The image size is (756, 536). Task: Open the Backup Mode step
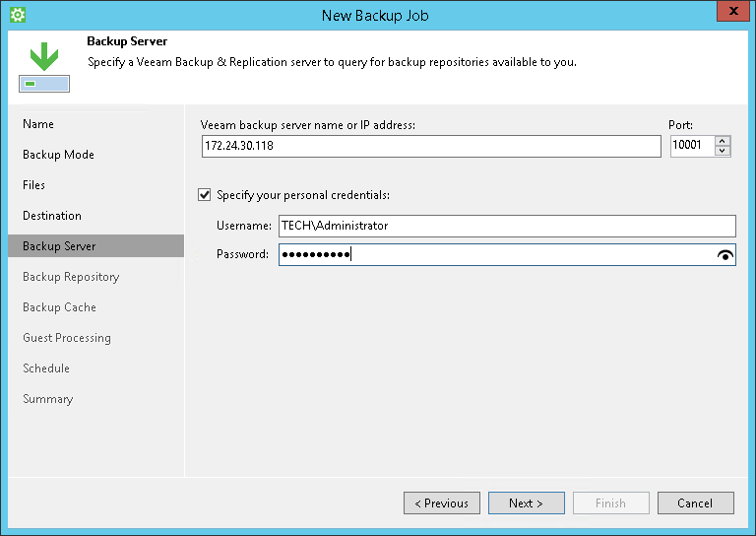(x=58, y=155)
